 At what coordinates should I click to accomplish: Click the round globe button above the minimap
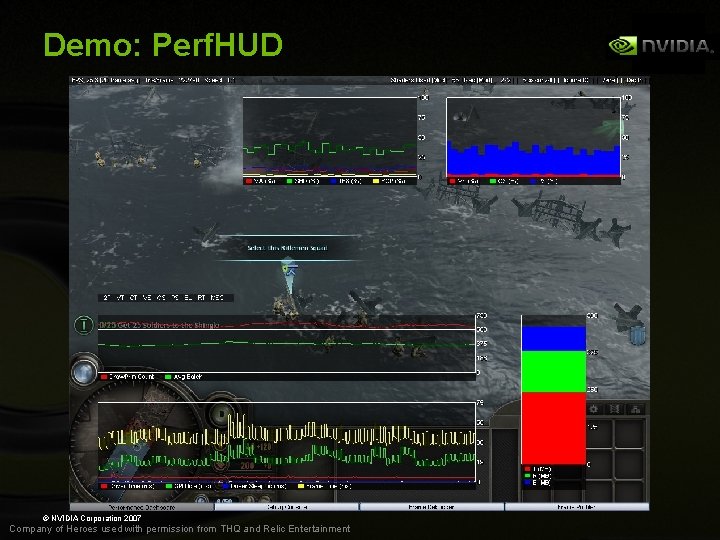coord(84,372)
